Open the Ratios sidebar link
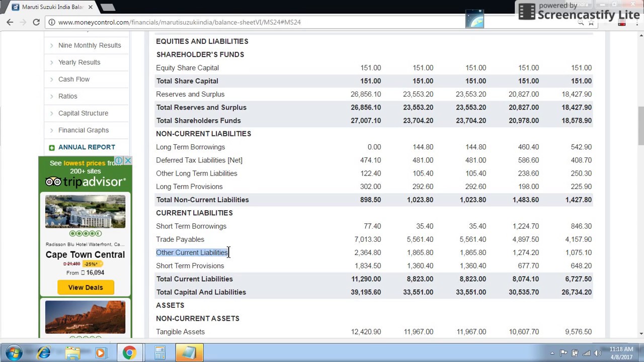This screenshot has height=362, width=644. 68,96
